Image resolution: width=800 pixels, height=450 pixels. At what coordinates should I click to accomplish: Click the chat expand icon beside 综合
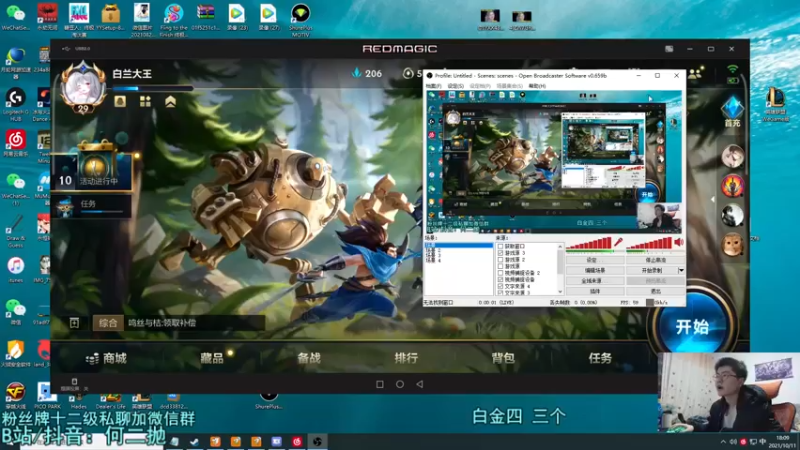(74, 322)
